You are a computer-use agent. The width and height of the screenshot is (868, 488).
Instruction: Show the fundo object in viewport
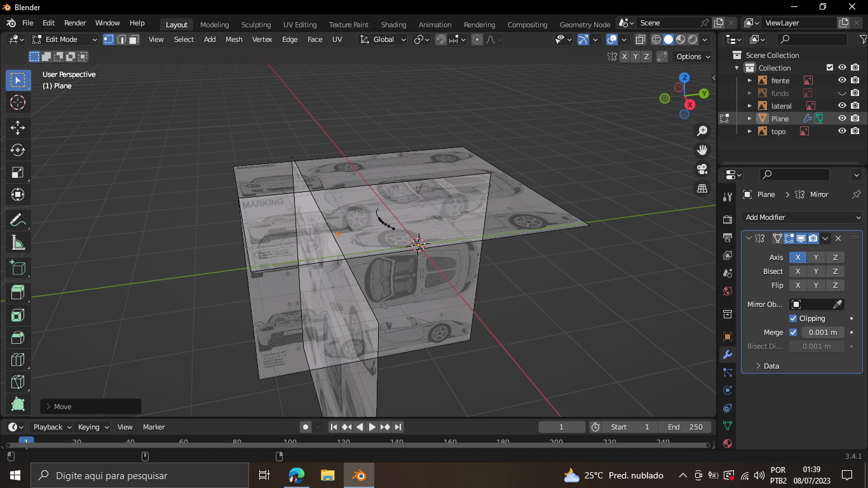[x=842, y=93]
